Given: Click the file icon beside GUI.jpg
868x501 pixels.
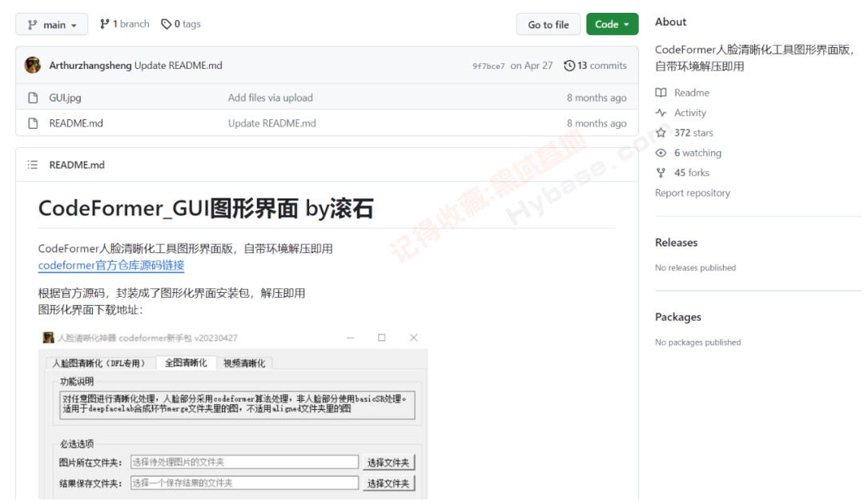Looking at the screenshot, I should [33, 98].
